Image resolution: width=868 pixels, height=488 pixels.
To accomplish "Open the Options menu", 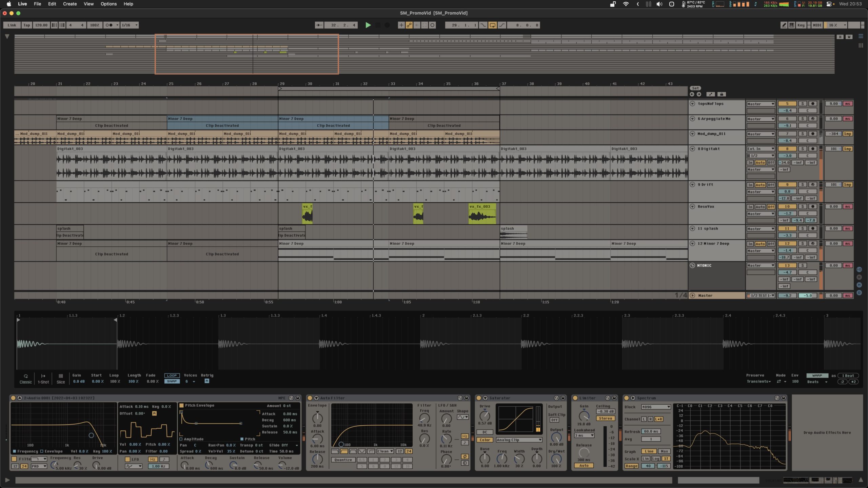I will [108, 4].
